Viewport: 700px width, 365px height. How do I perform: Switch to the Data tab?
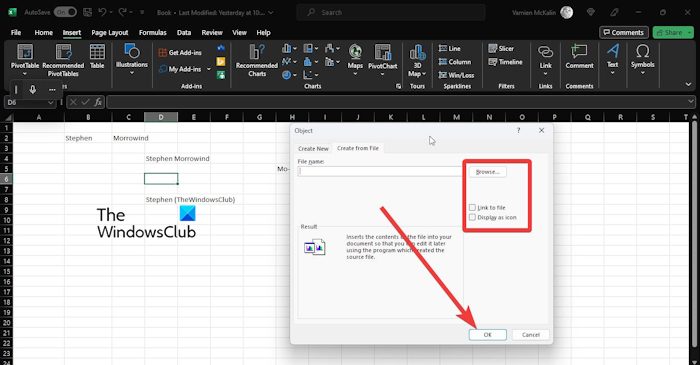coord(184,33)
